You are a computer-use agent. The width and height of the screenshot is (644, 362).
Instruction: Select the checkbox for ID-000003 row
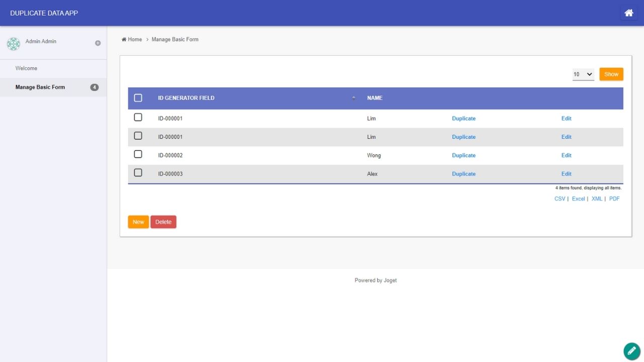[x=138, y=173]
